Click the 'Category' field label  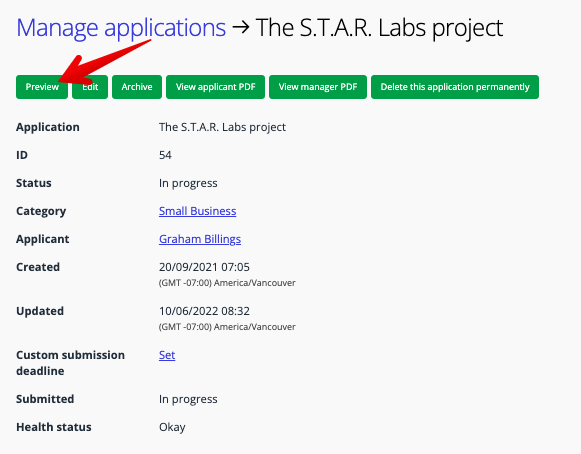41,211
